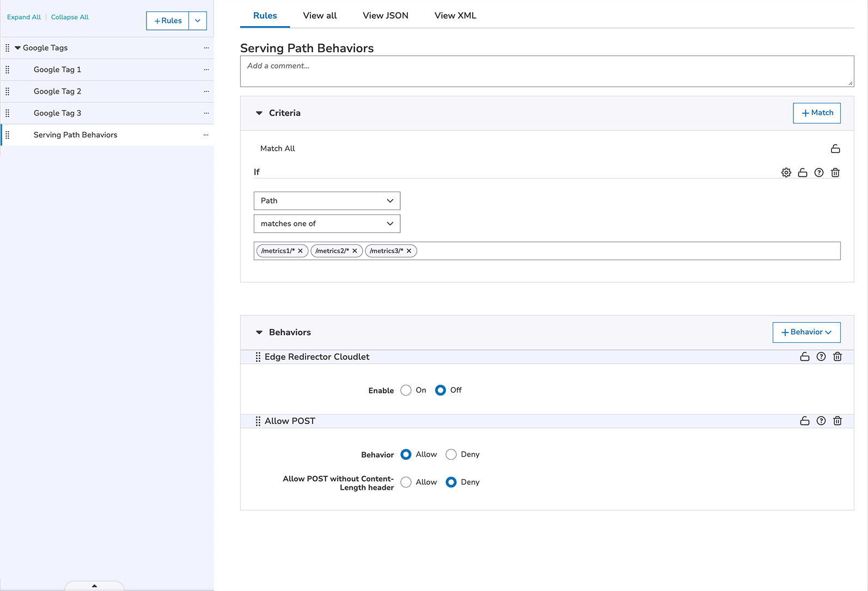
Task: Click the Add a comment text field
Action: tap(546, 71)
